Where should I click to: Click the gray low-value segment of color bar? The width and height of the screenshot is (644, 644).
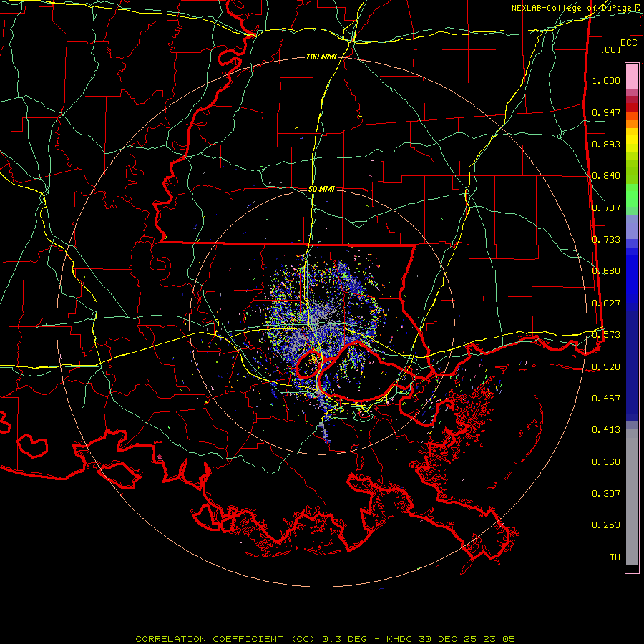[632, 497]
